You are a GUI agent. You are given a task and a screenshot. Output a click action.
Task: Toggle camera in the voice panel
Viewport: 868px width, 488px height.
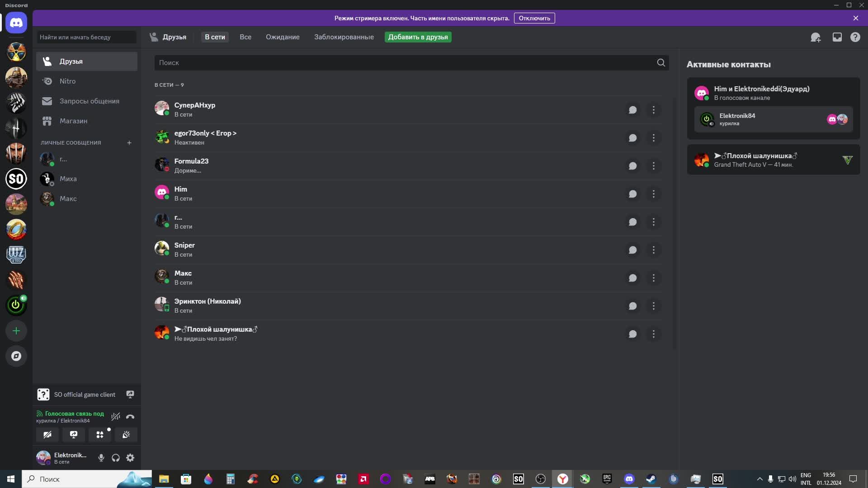coord(47,435)
